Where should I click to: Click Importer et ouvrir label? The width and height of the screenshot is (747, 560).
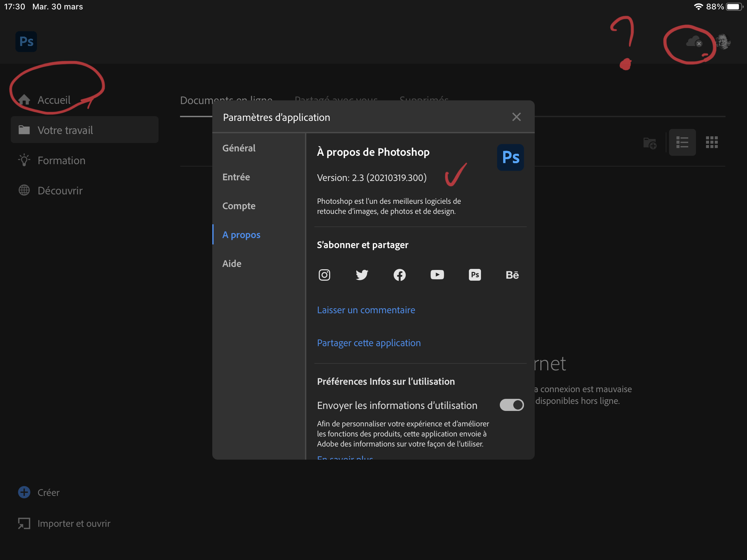(74, 523)
